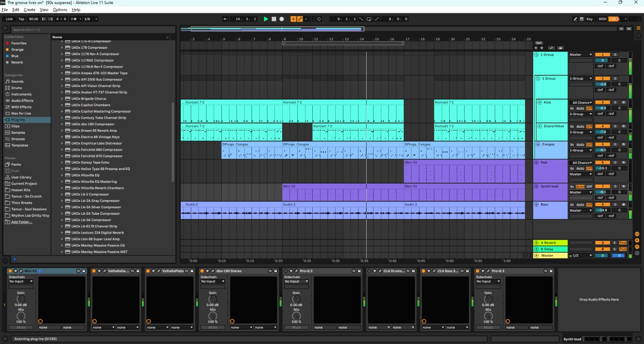
Task: Open the Create menu
Action: coord(29,10)
